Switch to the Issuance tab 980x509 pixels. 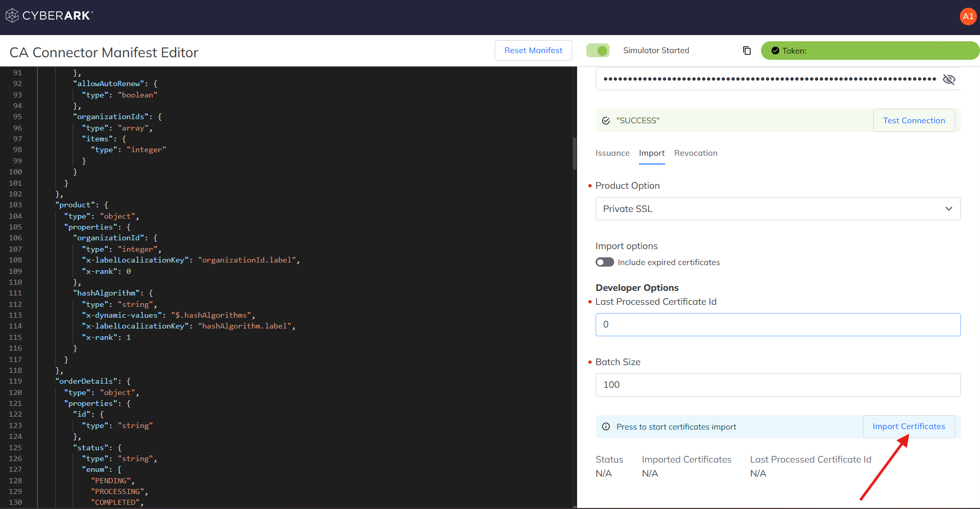point(613,153)
